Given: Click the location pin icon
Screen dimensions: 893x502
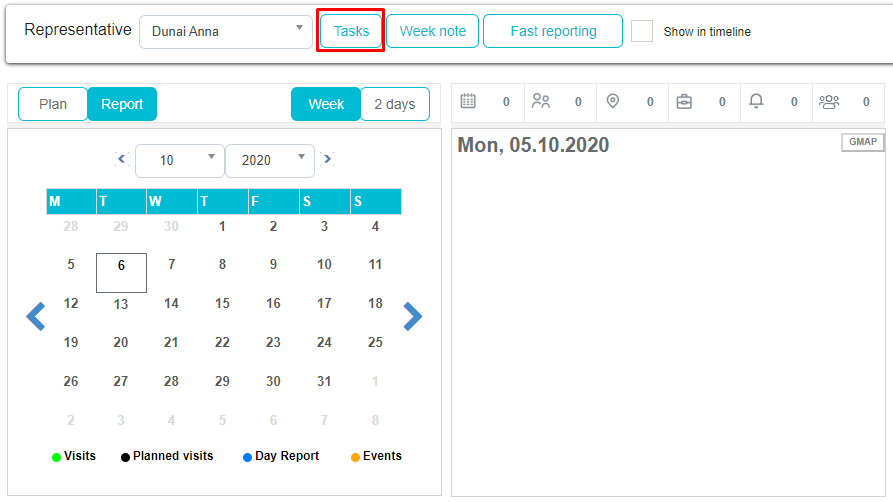Looking at the screenshot, I should pyautogui.click(x=613, y=101).
